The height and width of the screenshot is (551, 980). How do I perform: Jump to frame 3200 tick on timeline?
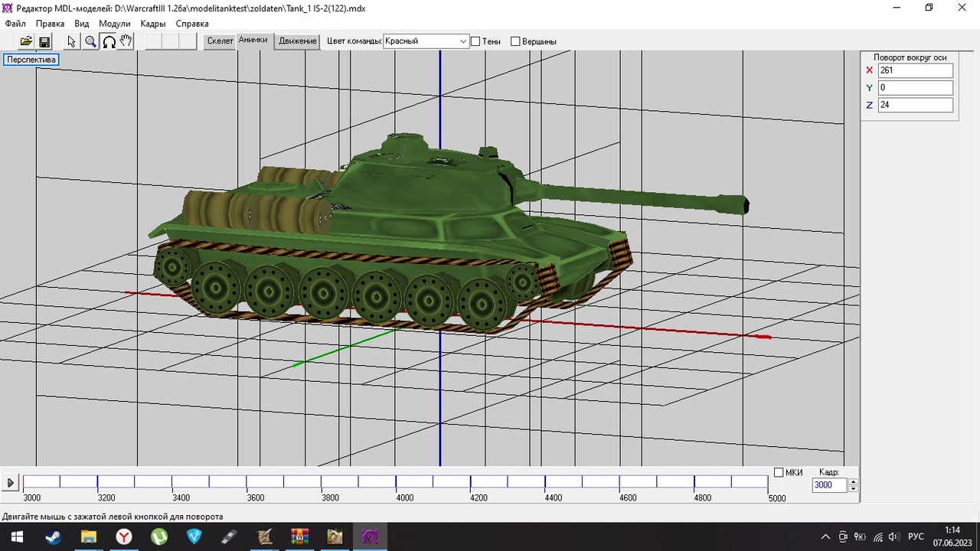click(x=97, y=482)
